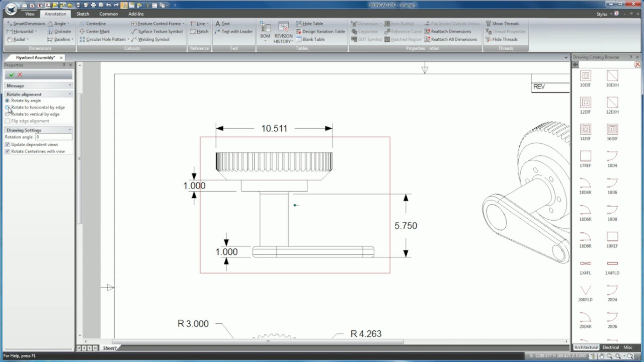Switch to the Electrical catalog tab
The image size is (644, 362).
[x=610, y=347]
